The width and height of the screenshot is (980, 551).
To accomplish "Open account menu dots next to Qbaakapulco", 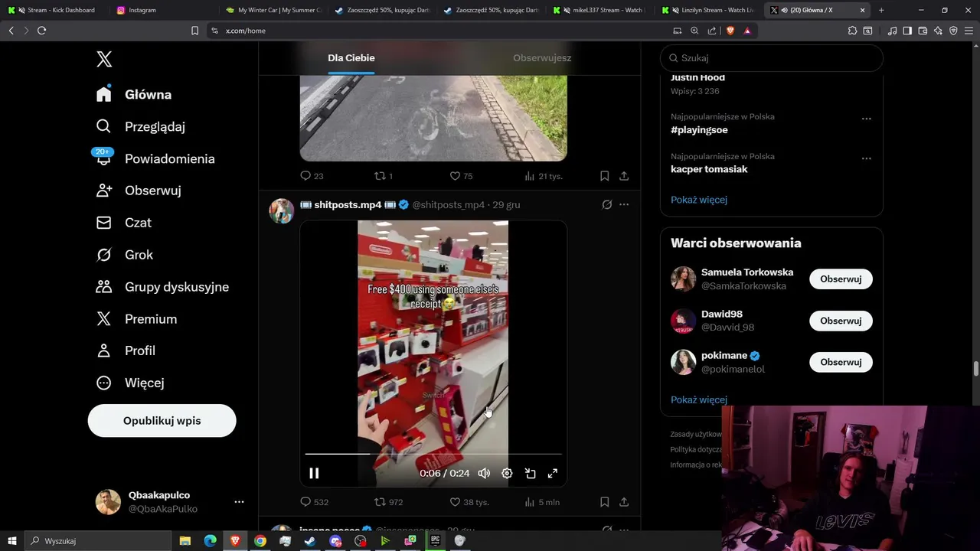I will 239,502.
